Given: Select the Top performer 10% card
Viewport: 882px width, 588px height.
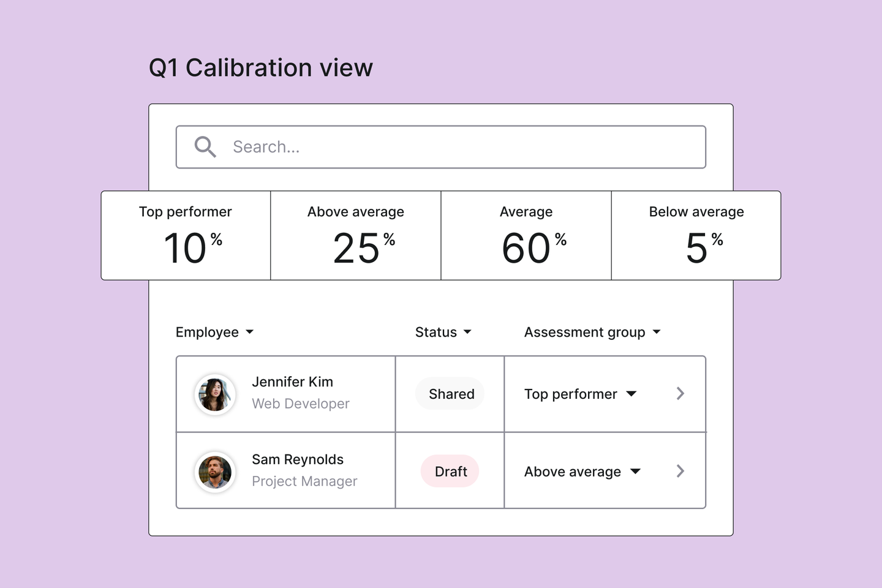Looking at the screenshot, I should [x=186, y=236].
